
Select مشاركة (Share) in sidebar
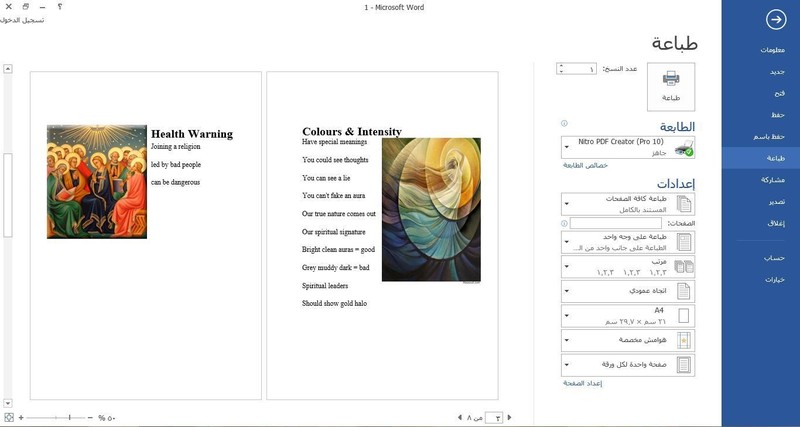point(761,180)
